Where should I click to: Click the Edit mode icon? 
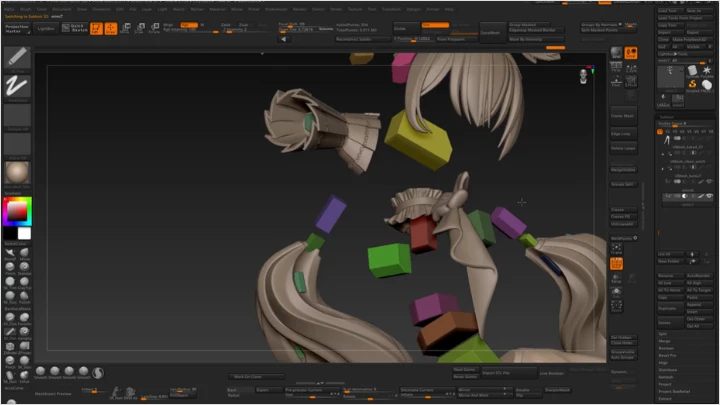click(x=97, y=29)
